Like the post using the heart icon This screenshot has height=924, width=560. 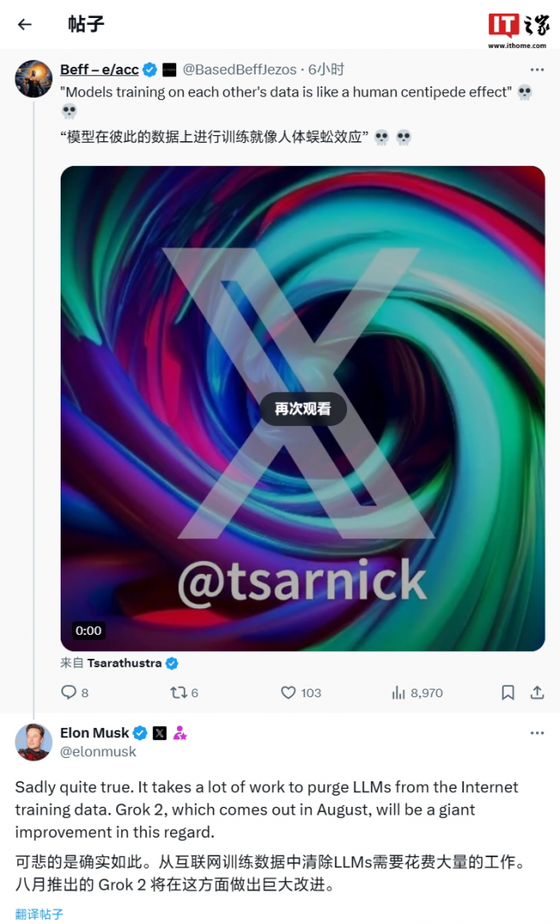[x=289, y=692]
